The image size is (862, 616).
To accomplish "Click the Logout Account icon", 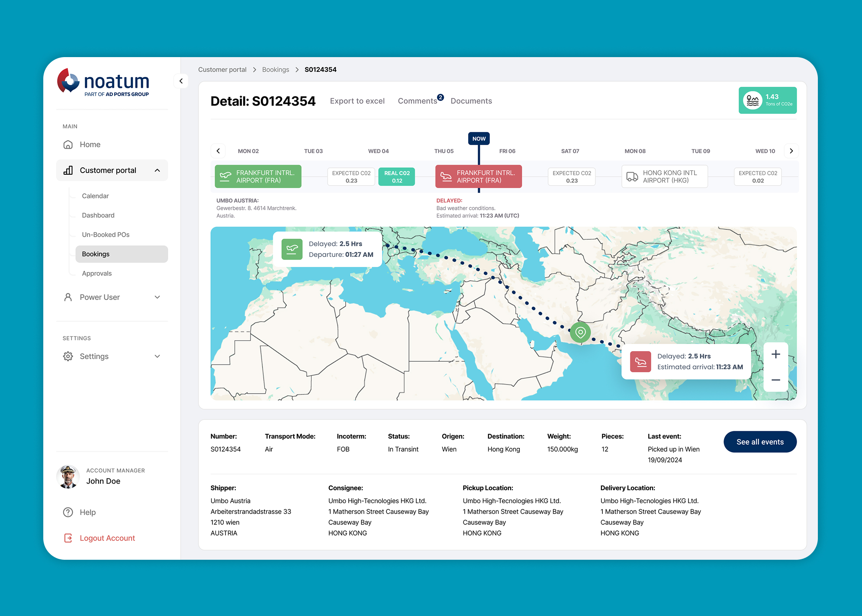I will 68,538.
